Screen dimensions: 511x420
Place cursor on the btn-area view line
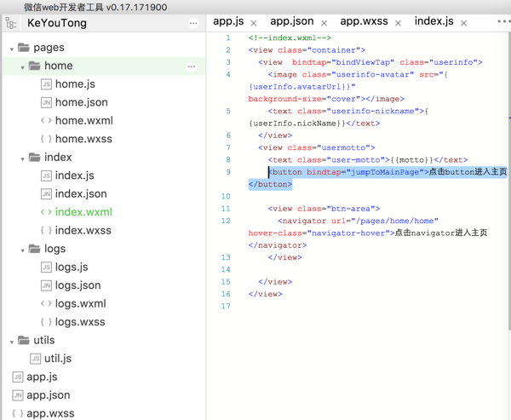click(324, 209)
